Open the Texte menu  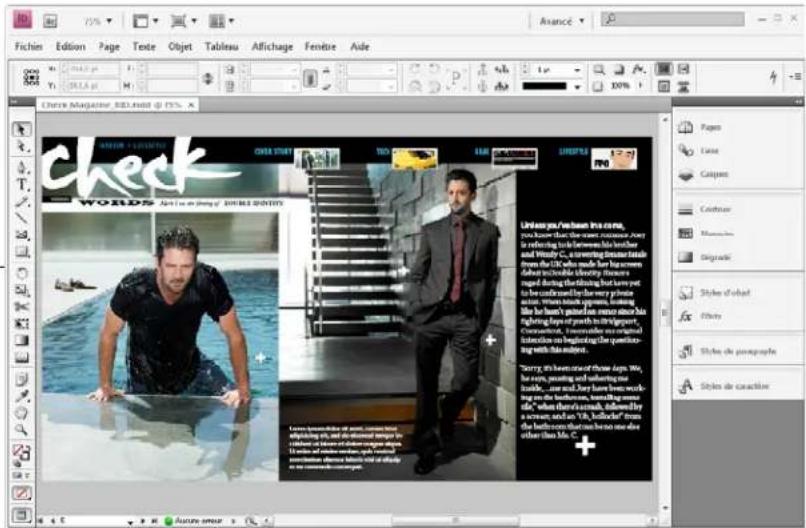(x=144, y=46)
